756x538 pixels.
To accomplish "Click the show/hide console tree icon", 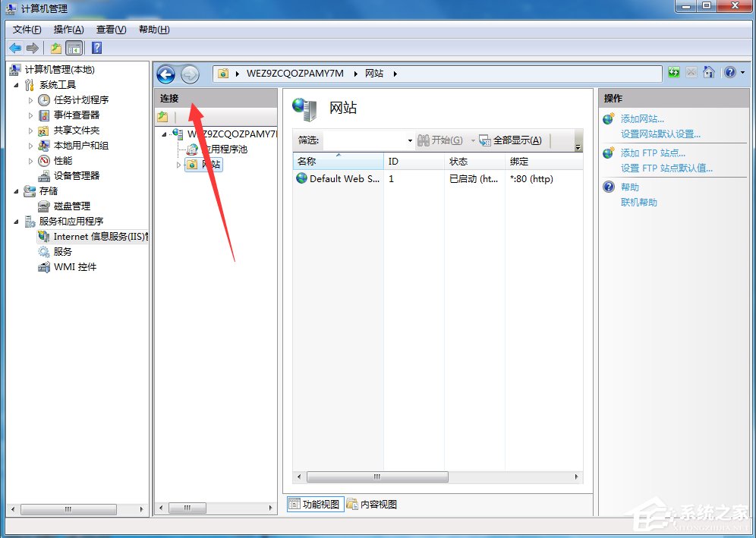I will tap(74, 47).
